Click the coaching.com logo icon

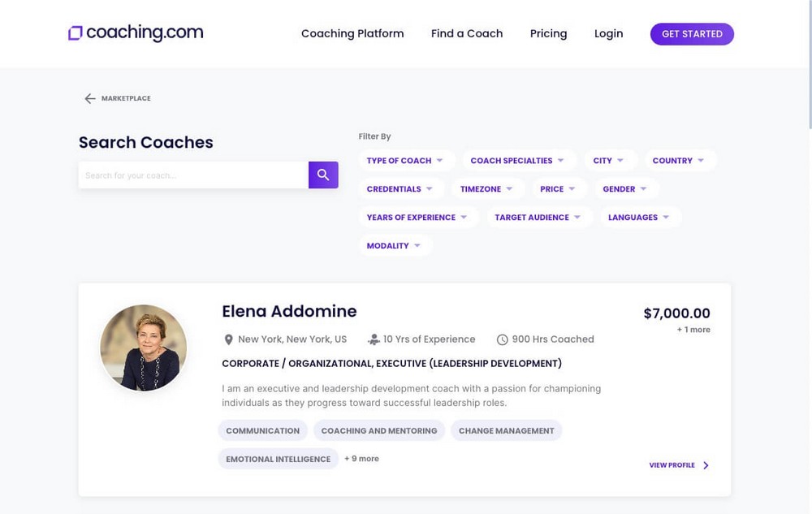pos(75,32)
